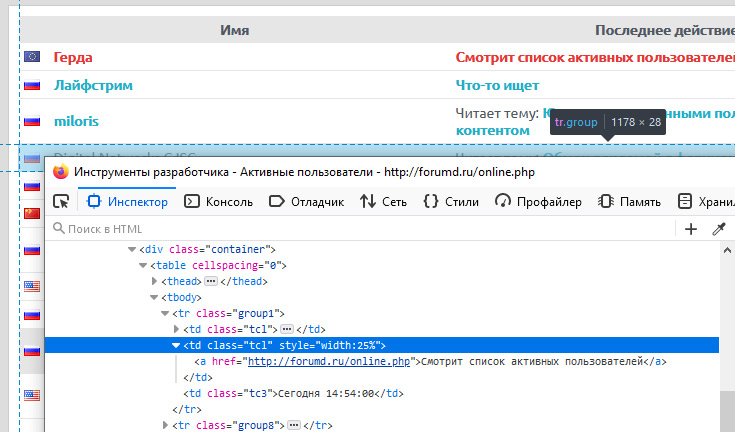Image resolution: width=735 pixels, height=432 pixels.
Task: Open user miloris profile link
Action: point(76,121)
